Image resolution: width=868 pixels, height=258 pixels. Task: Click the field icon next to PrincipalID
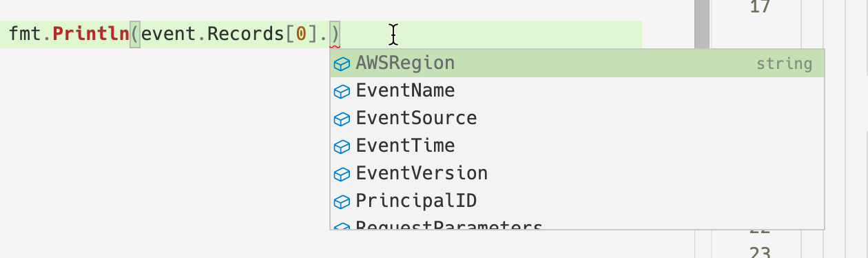342,202
